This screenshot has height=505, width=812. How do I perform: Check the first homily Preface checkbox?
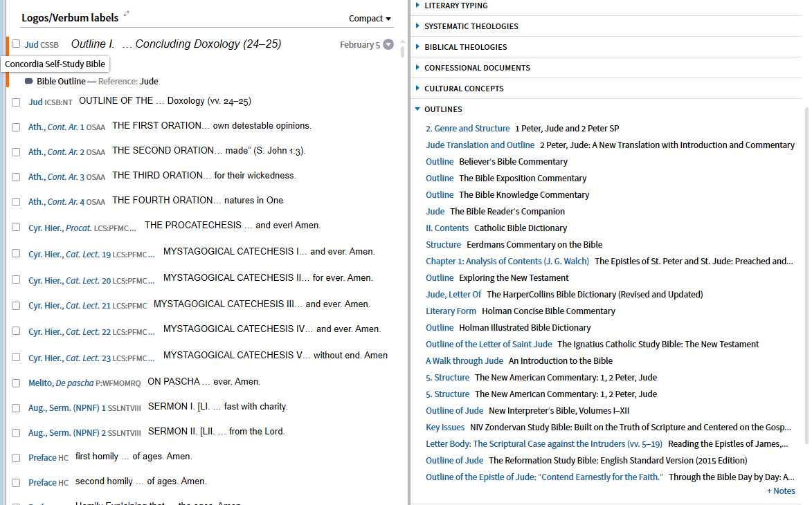[x=16, y=458]
